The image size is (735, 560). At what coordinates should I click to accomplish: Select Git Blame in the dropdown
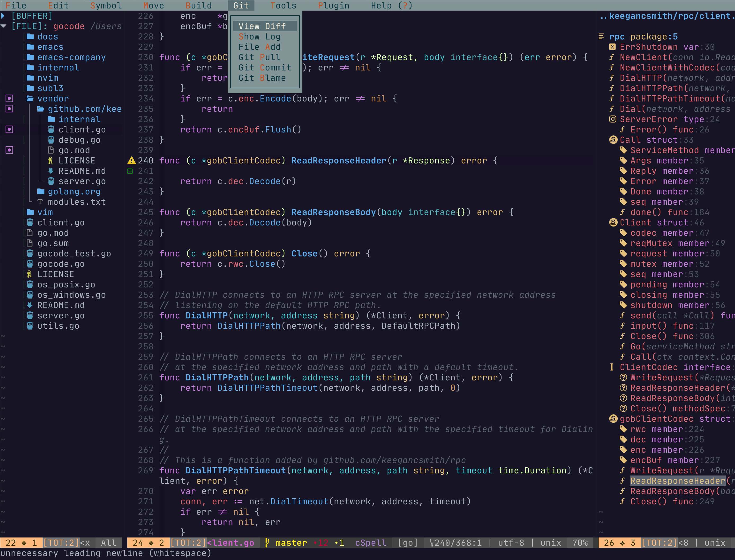[x=262, y=78]
